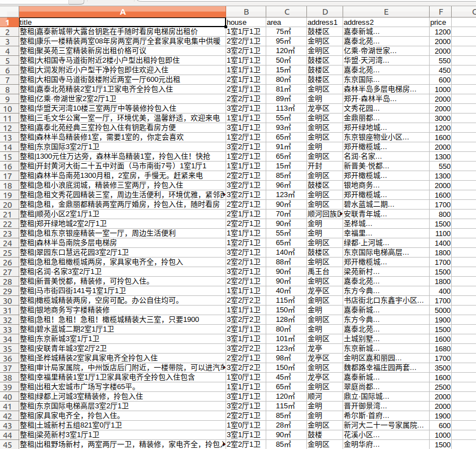The height and width of the screenshot is (449, 476).
Task: Click the 'price' header cell
Action: [440, 22]
